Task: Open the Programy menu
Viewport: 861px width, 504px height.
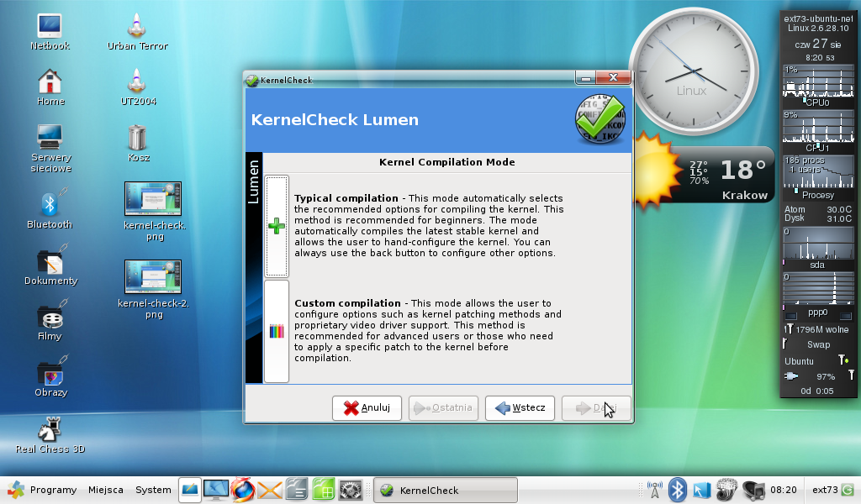Action: pos(42,490)
